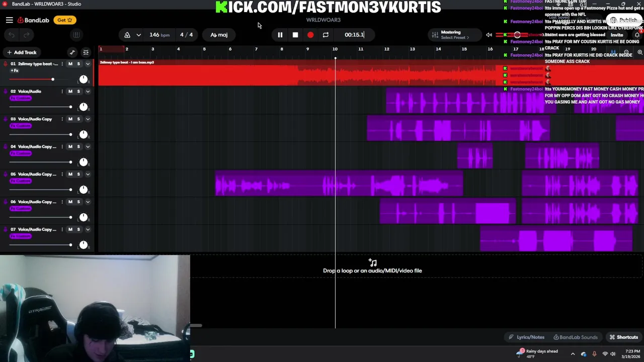The image size is (644, 362).
Task: Redo the last action
Action: 27,35
